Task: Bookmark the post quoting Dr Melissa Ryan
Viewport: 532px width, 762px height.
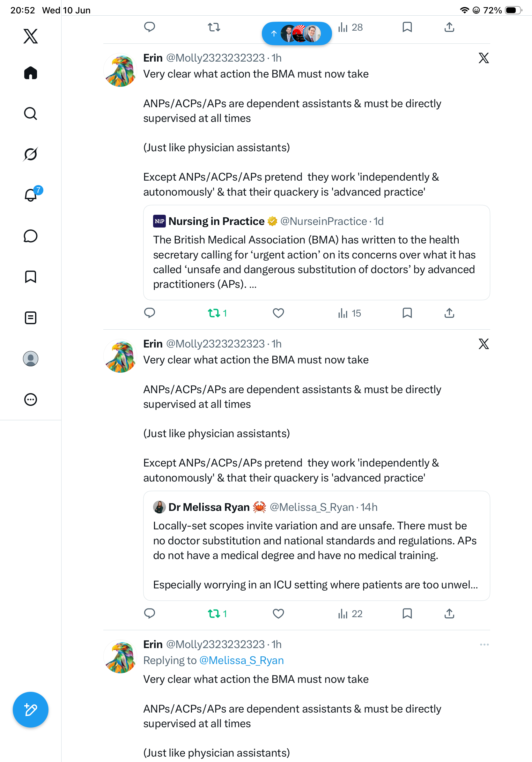Action: (x=407, y=614)
